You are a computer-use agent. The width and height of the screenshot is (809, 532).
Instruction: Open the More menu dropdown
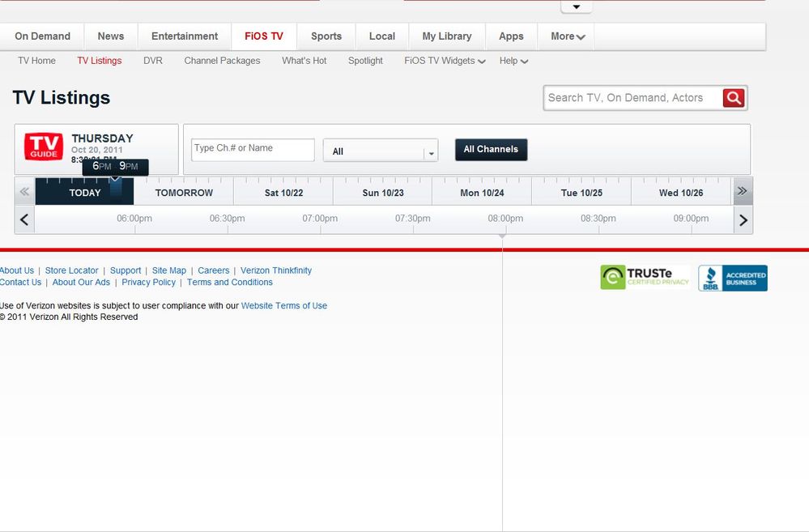point(568,36)
